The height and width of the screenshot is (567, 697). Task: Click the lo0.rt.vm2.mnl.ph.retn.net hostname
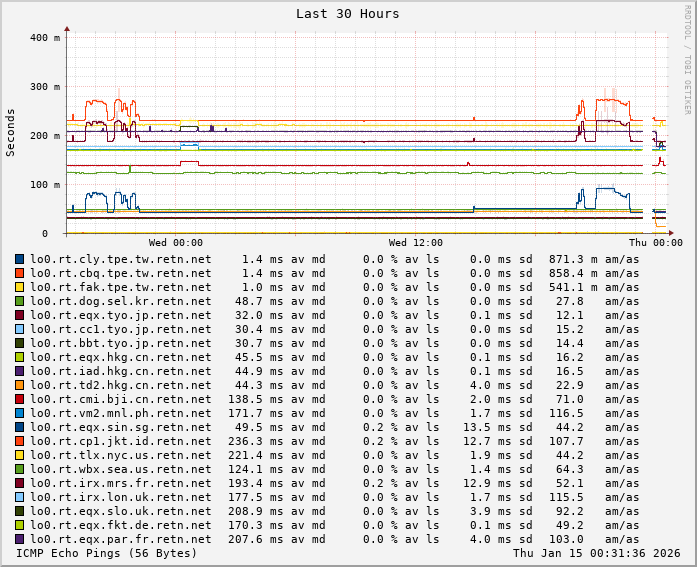[x=120, y=413]
